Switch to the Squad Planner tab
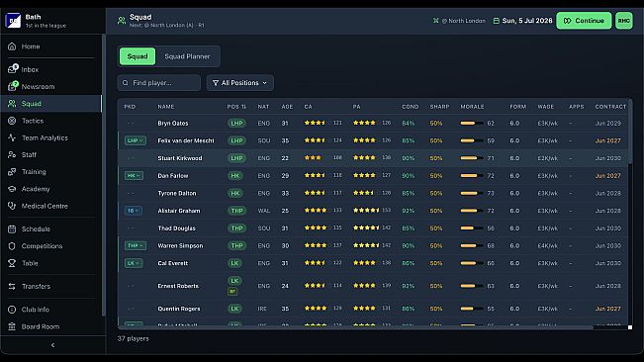 [187, 56]
